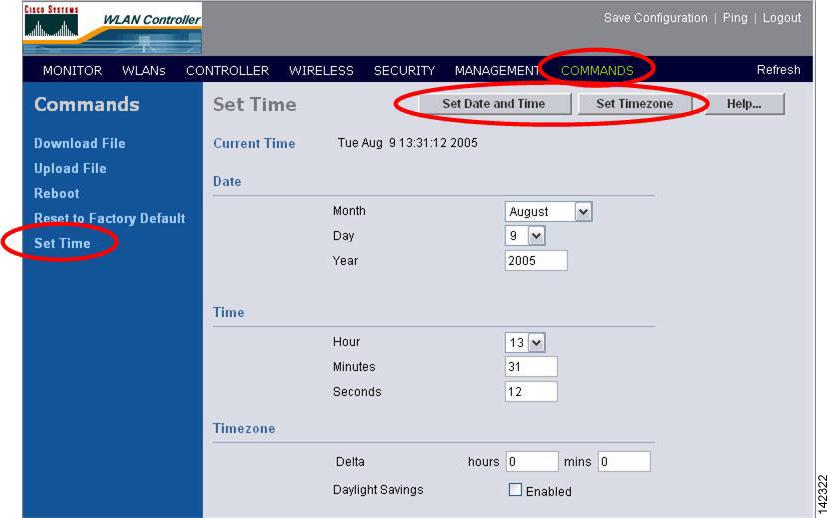Open the Help... button
Image resolution: width=830 pixels, height=518 pixels.
pos(744,104)
